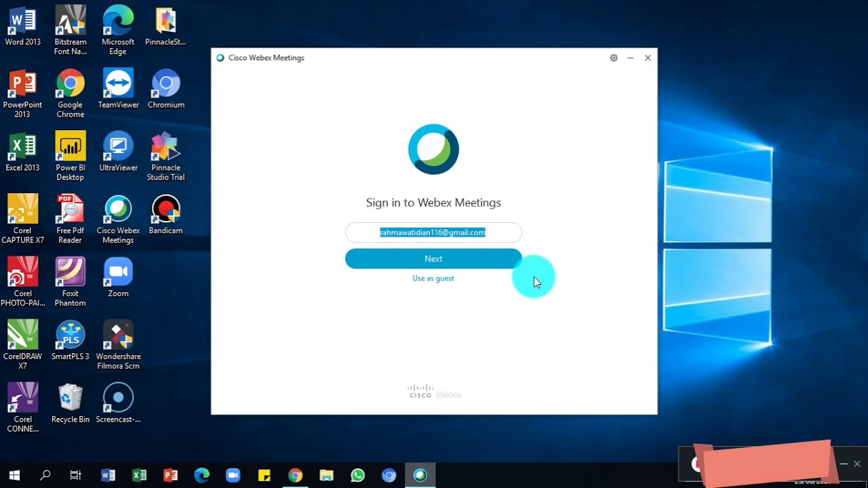Image resolution: width=868 pixels, height=488 pixels.
Task: Open Zoom desktop shortcut
Action: [x=118, y=278]
